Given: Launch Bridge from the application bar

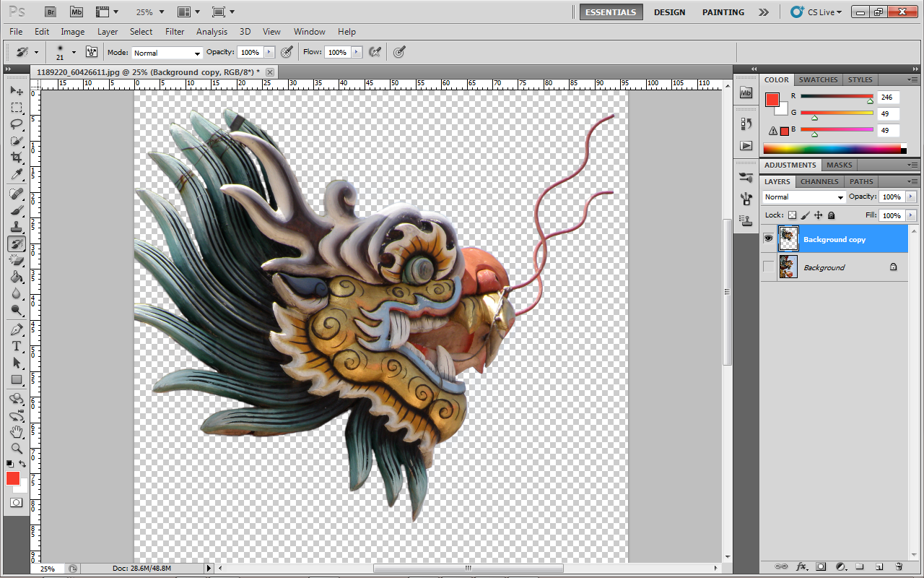Looking at the screenshot, I should pos(50,12).
